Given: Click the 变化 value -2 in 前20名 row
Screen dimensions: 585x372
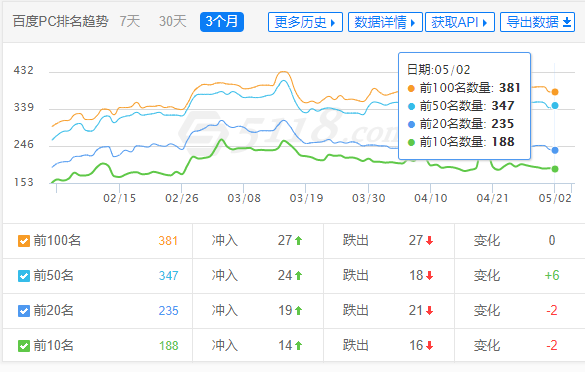Looking at the screenshot, I should [552, 310].
